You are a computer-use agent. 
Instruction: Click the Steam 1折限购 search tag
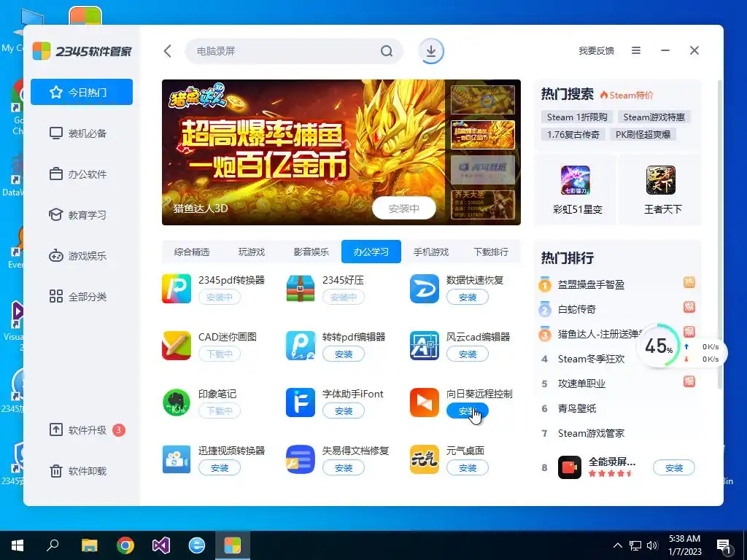(x=577, y=117)
